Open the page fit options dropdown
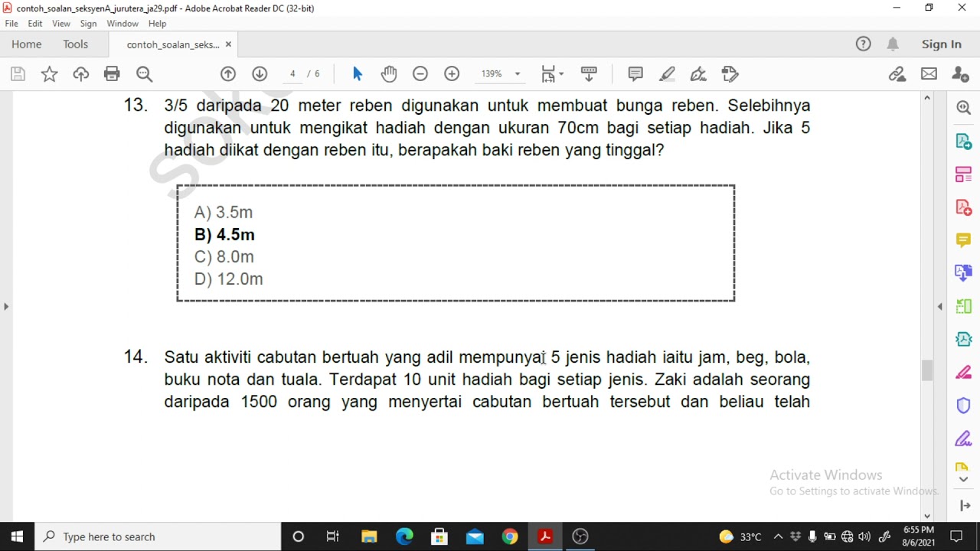This screenshot has width=980, height=551. [552, 74]
